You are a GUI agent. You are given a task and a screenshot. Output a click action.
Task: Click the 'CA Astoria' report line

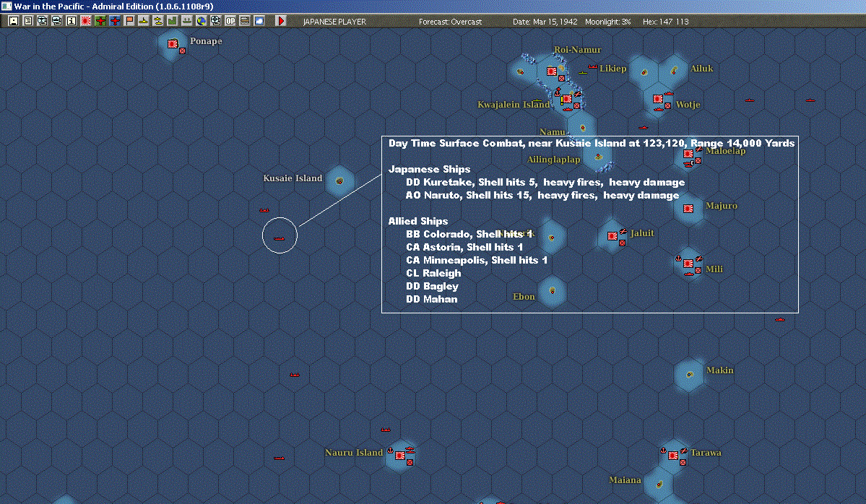tap(464, 248)
